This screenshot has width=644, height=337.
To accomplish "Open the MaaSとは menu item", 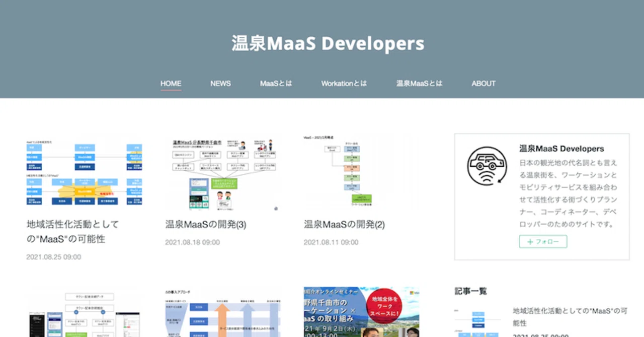I will (276, 84).
